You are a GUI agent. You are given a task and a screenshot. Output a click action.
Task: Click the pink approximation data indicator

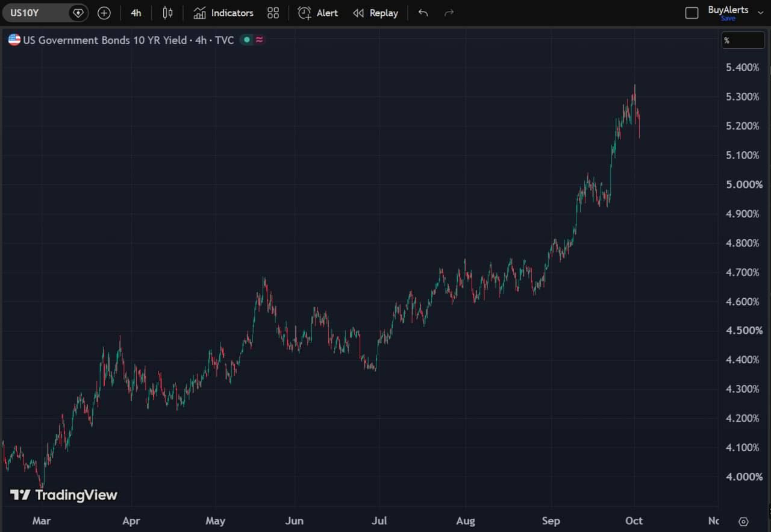(x=260, y=40)
